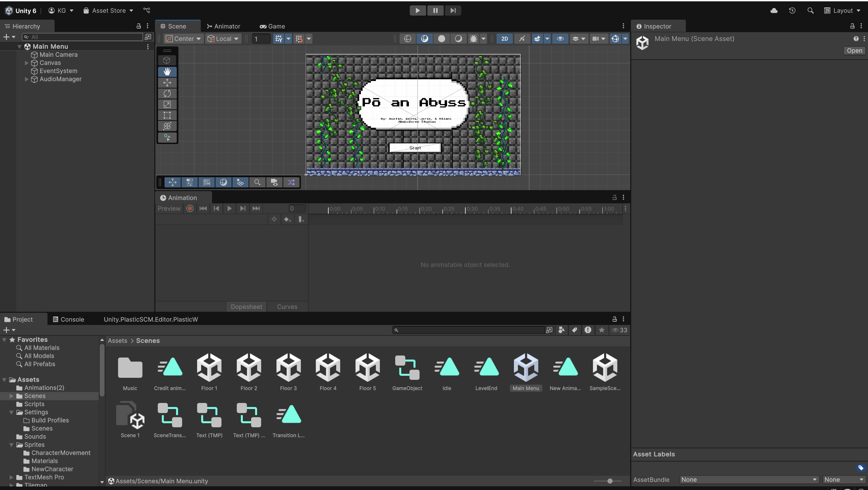The width and height of the screenshot is (868, 490).
Task: Open the Center pivot dropdown
Action: 184,39
